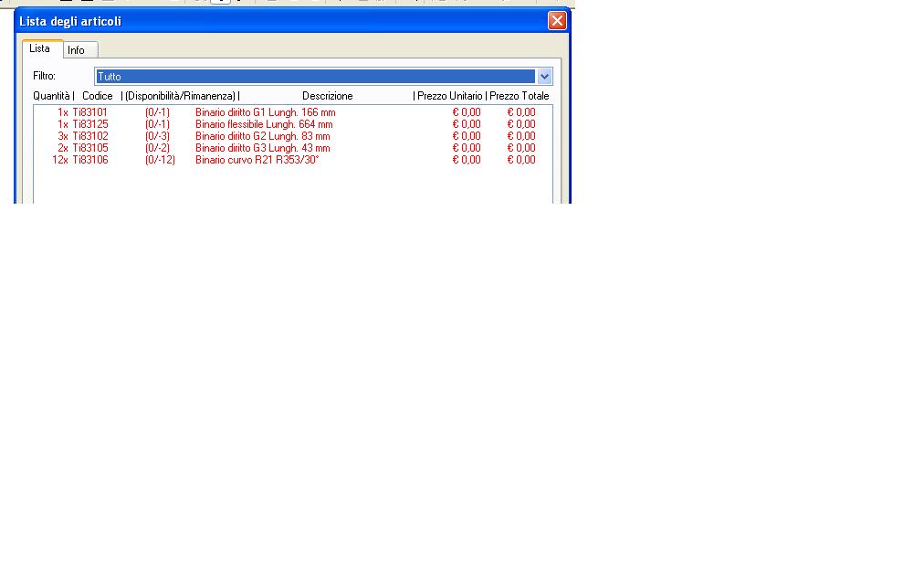Screen dimensions: 924x581
Task: Click availability value (0/-3)
Action: [157, 136]
